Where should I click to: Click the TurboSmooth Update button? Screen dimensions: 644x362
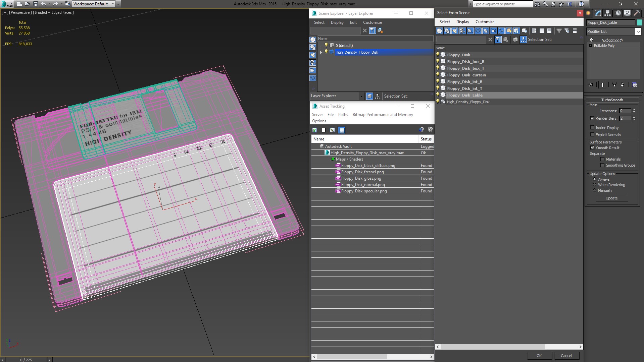(x=611, y=198)
